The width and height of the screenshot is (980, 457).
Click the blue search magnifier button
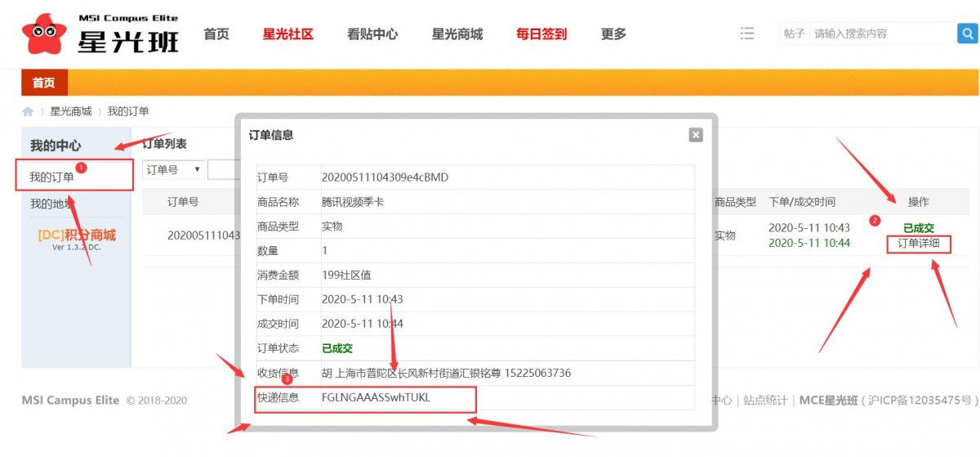click(966, 34)
